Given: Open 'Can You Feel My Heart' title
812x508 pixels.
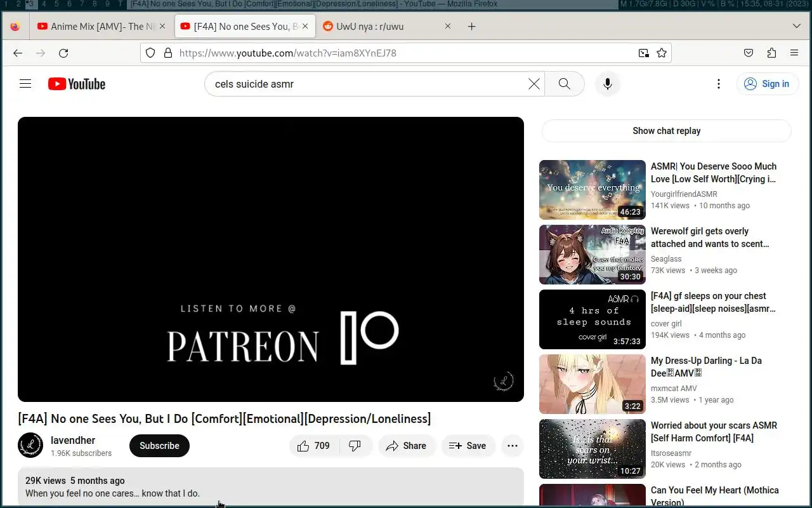Looking at the screenshot, I should click(714, 496).
